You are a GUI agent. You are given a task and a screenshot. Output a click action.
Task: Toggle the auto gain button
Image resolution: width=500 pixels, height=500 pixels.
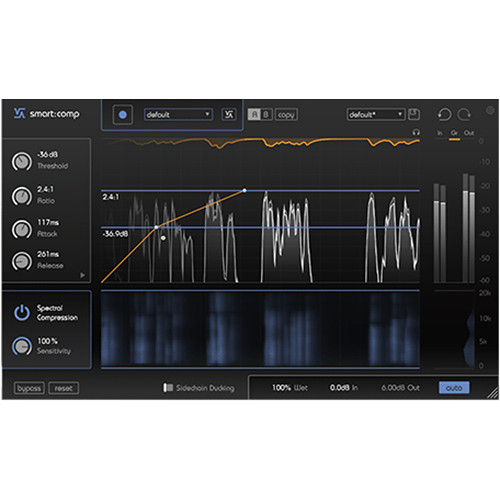(x=454, y=388)
